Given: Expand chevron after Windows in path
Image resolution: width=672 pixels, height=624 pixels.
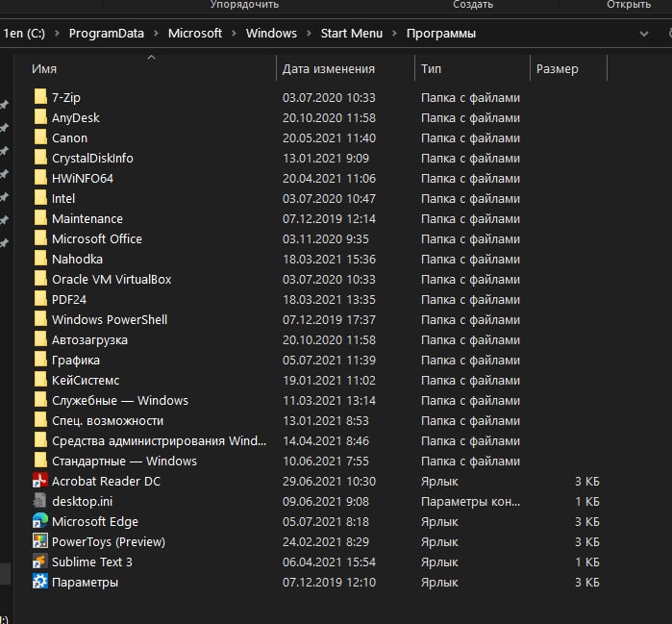Looking at the screenshot, I should [x=309, y=33].
